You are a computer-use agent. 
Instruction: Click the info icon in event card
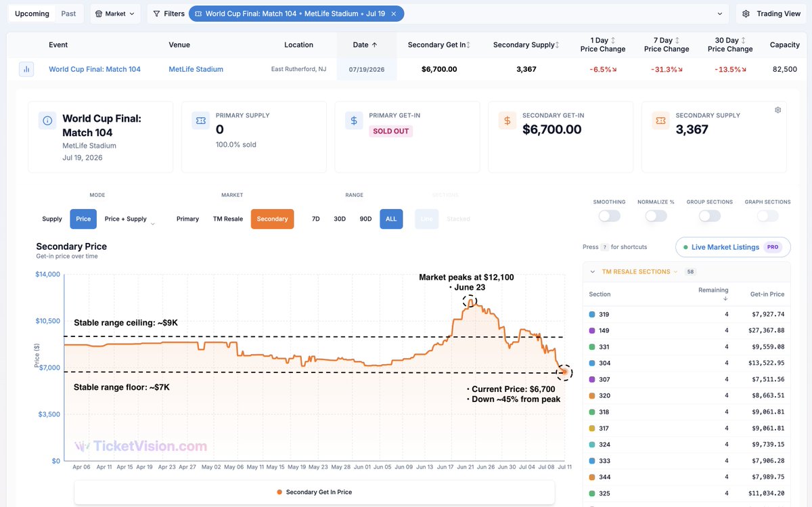(47, 120)
